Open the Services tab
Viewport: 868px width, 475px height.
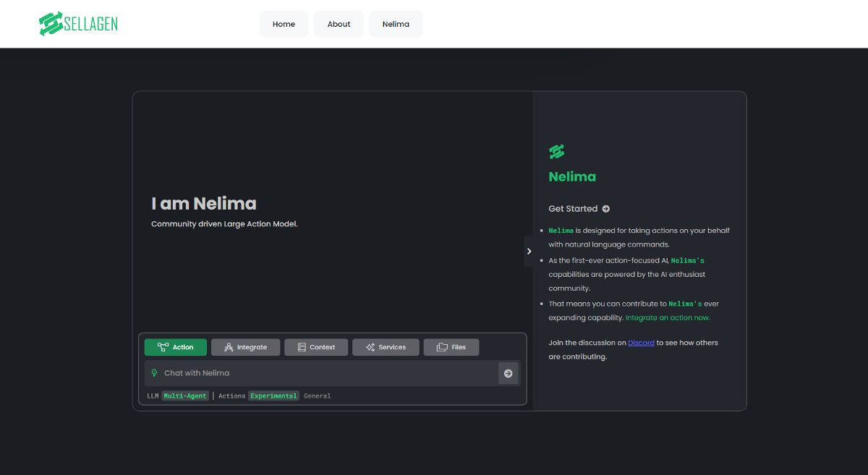tap(385, 347)
